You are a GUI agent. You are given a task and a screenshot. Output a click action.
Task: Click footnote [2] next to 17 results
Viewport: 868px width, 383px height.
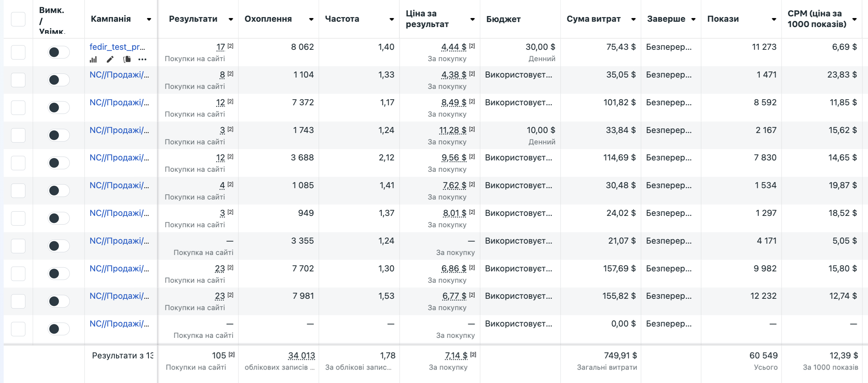click(230, 46)
